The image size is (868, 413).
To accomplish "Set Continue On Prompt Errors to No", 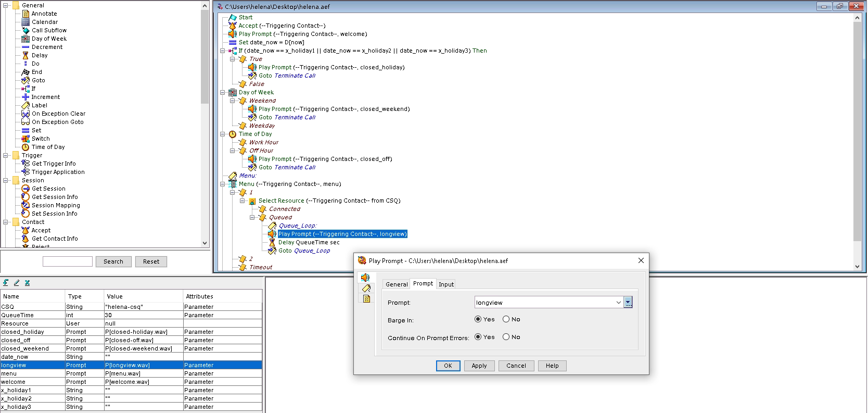I will (x=506, y=337).
